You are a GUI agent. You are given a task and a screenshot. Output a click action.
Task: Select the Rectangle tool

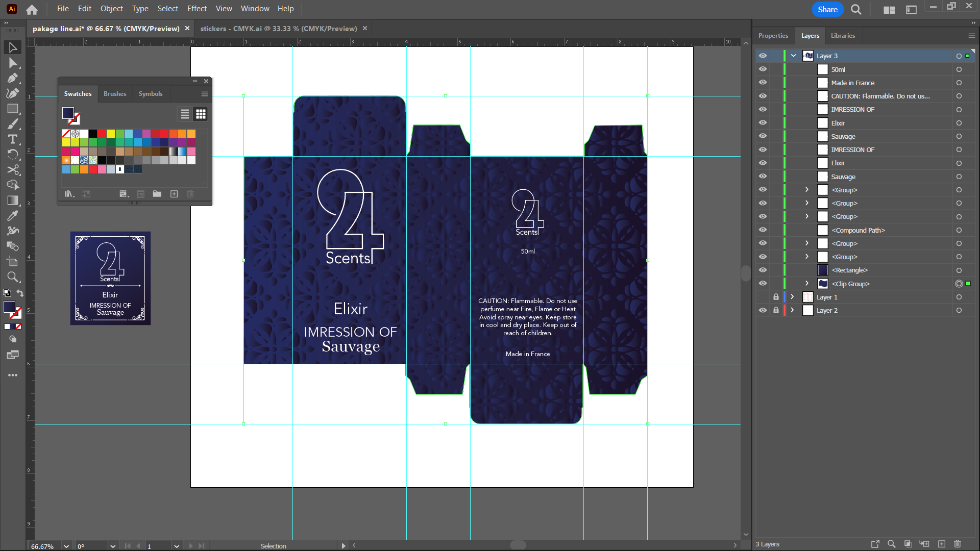[13, 109]
